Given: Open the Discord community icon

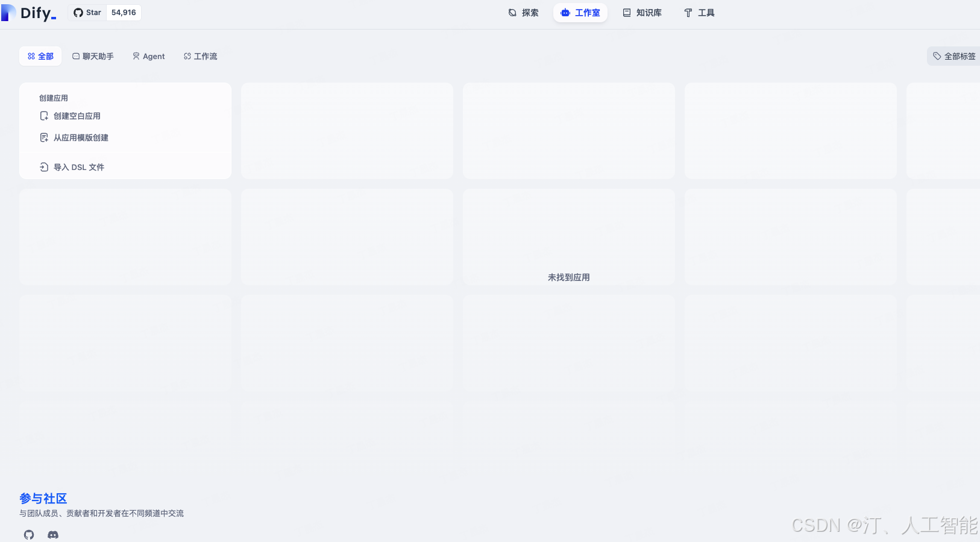Looking at the screenshot, I should 53,535.
